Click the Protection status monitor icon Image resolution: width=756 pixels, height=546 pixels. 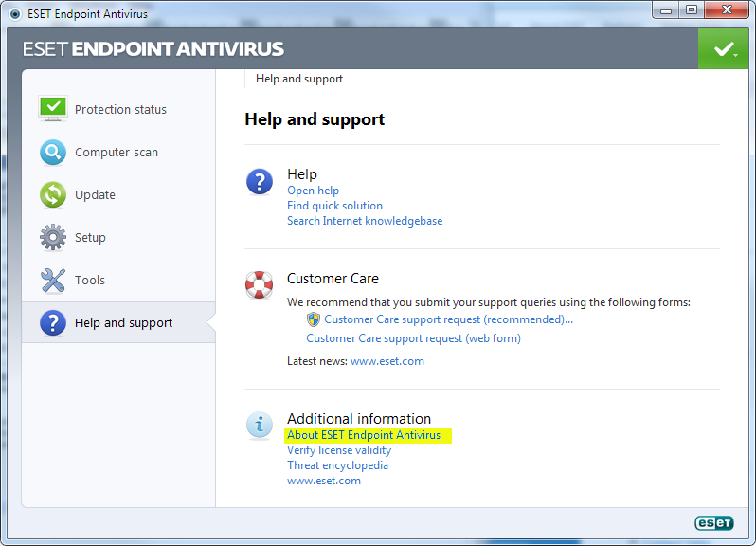point(53,108)
